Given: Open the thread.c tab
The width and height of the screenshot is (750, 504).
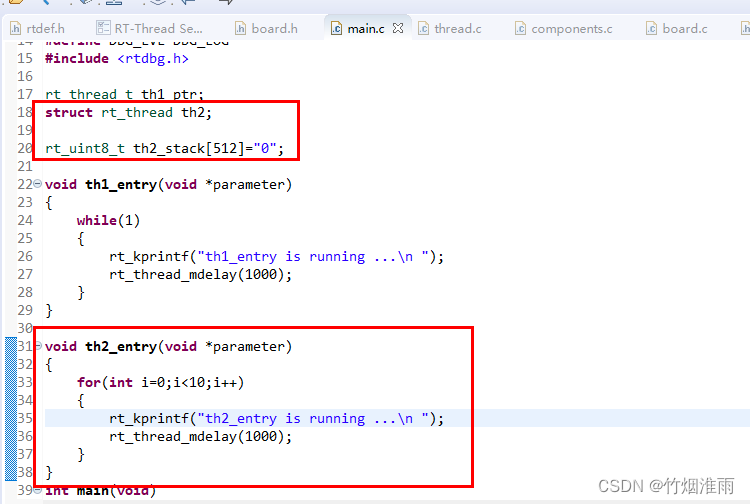Looking at the screenshot, I should pos(450,29).
